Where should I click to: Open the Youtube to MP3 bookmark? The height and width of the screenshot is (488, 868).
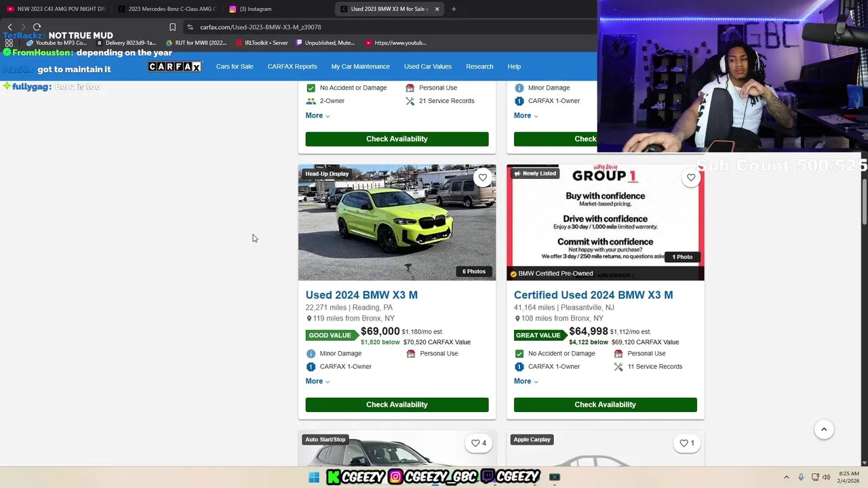[56, 43]
